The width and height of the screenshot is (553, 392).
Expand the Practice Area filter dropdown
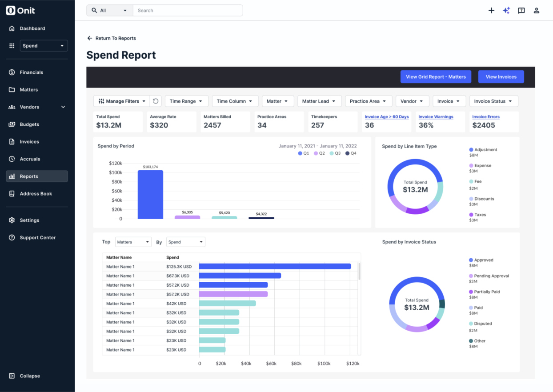(x=368, y=101)
